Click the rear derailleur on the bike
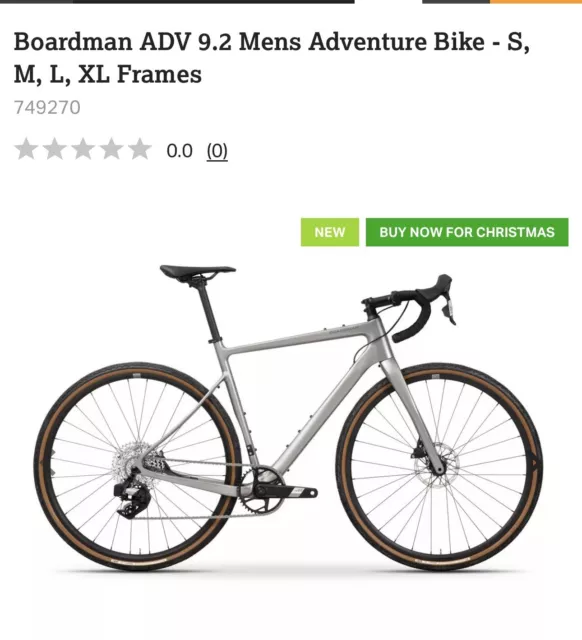 click(133, 499)
